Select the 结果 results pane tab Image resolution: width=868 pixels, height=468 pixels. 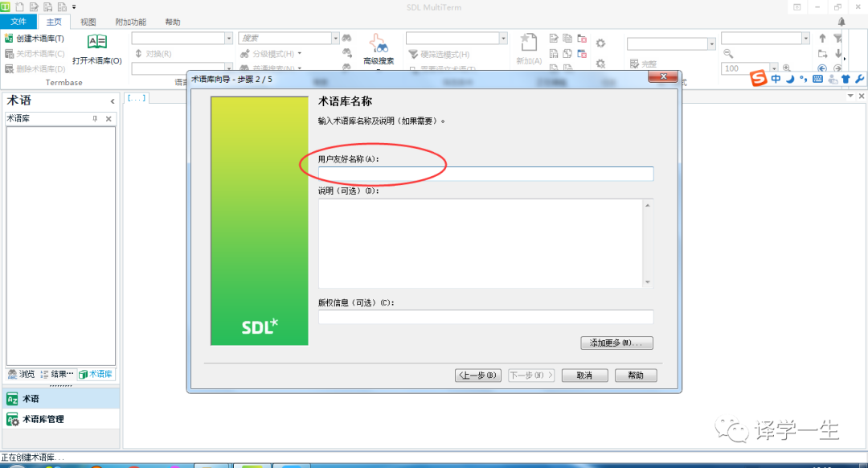click(x=57, y=375)
